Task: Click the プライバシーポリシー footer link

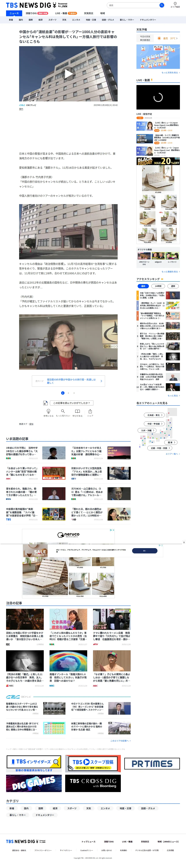Action: (x=43, y=850)
